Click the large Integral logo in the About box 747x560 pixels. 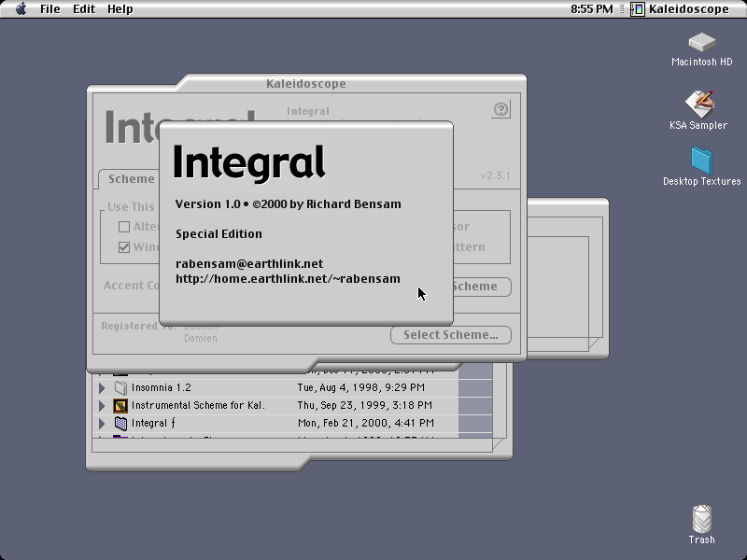click(249, 162)
